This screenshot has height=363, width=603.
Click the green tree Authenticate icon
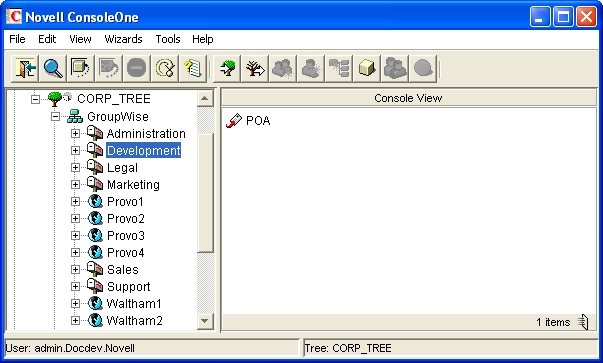227,69
